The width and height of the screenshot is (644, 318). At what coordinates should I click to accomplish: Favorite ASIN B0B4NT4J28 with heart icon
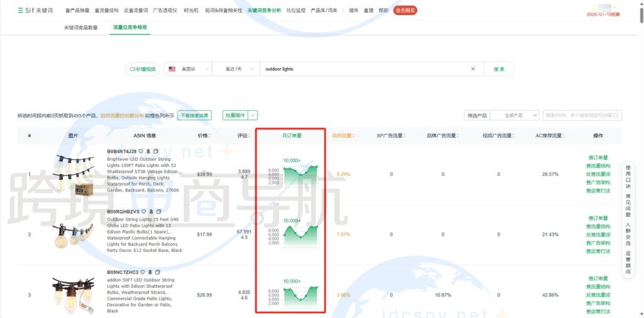[x=141, y=151]
